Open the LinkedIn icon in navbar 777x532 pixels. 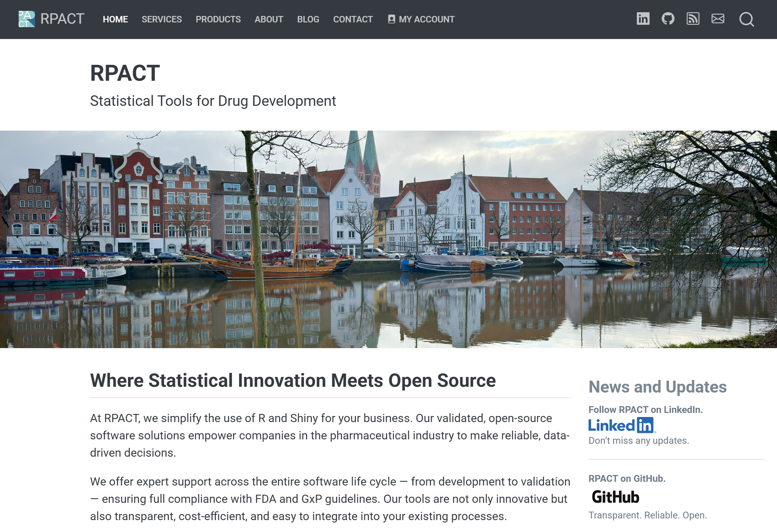643,19
